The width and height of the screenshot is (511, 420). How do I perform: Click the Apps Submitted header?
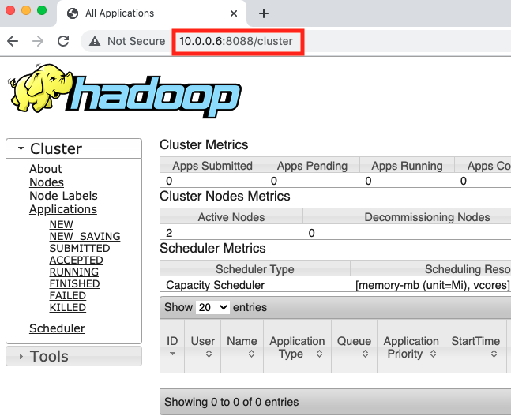click(x=212, y=166)
